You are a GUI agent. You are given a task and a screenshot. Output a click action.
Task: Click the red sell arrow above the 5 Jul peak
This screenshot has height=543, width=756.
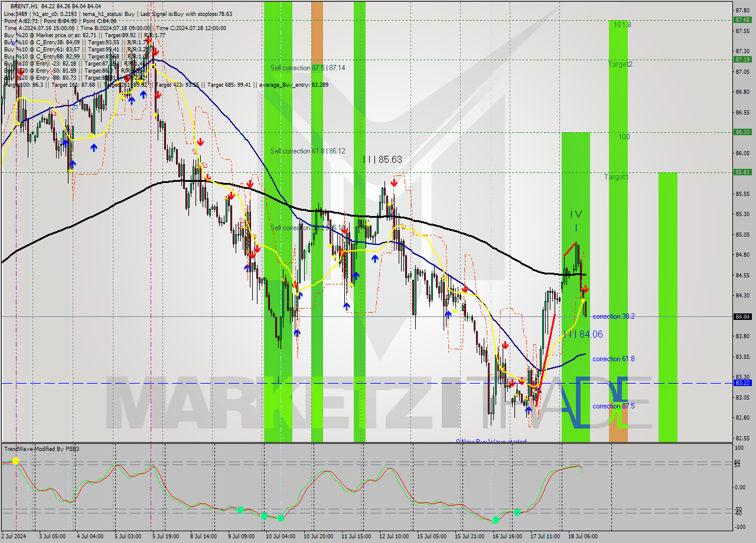point(155,51)
